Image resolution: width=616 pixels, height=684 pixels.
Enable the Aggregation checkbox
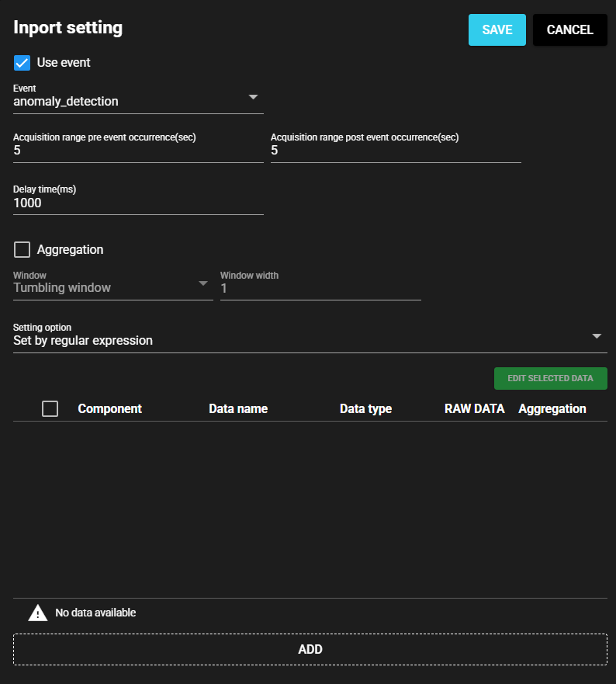(20, 249)
